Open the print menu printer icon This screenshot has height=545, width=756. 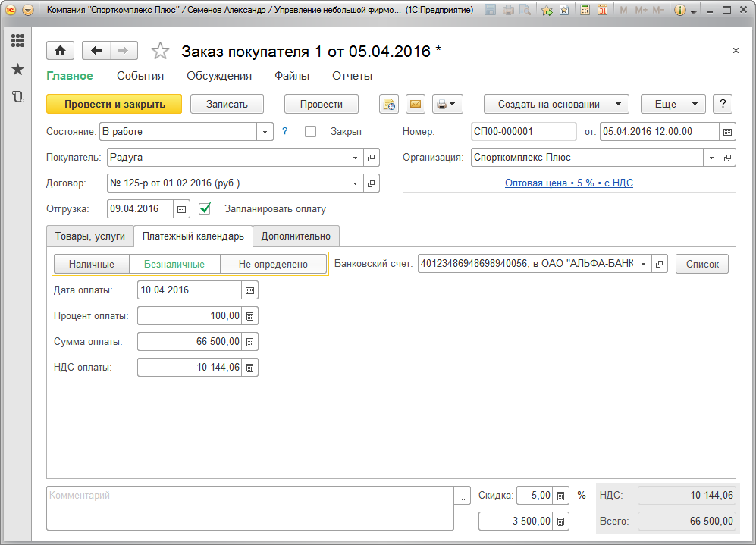point(447,104)
